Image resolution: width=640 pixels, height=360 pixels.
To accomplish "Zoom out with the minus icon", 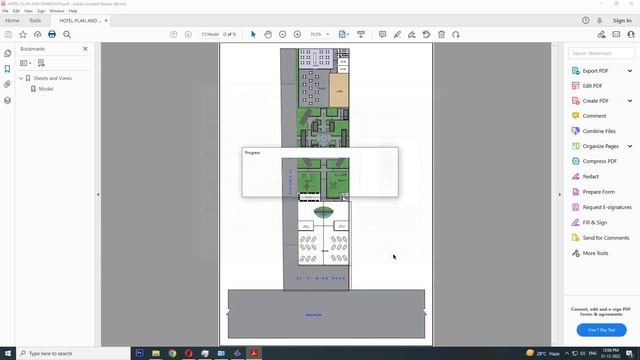I will point(282,35).
